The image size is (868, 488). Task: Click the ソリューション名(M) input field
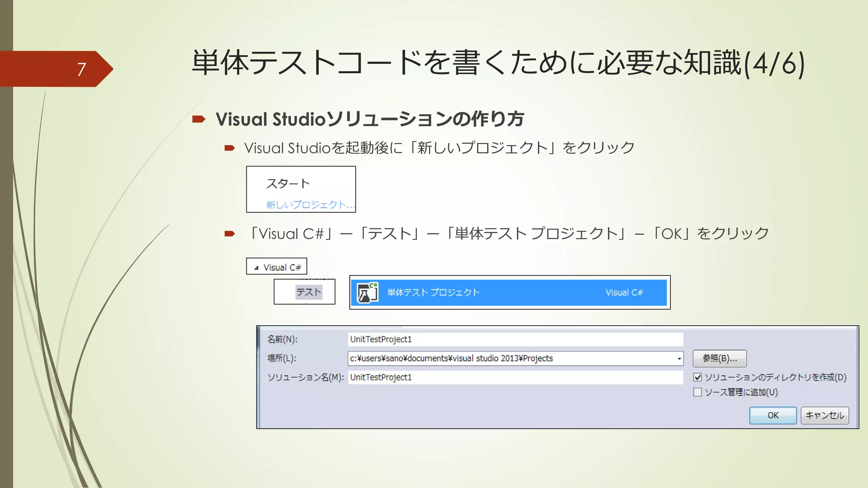tap(515, 377)
